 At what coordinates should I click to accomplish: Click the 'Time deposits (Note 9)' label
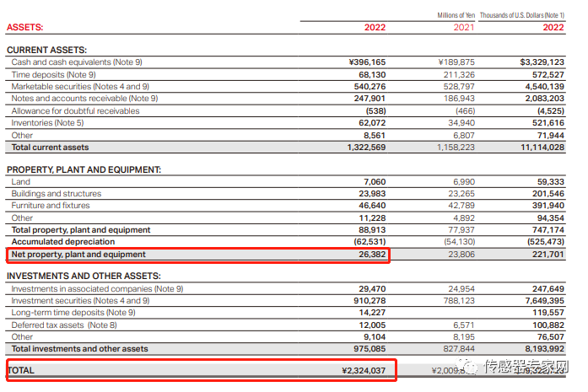54,74
